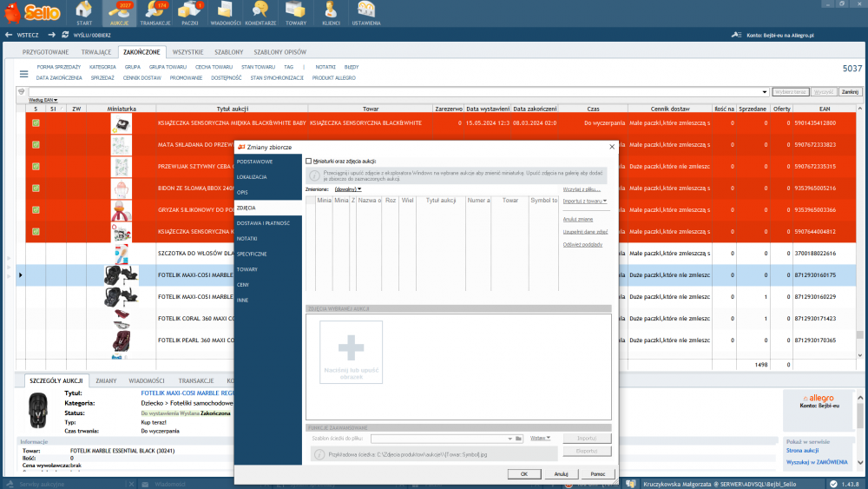Click the folder browse icon beside path template
This screenshot has height=489, width=868.
click(x=519, y=439)
